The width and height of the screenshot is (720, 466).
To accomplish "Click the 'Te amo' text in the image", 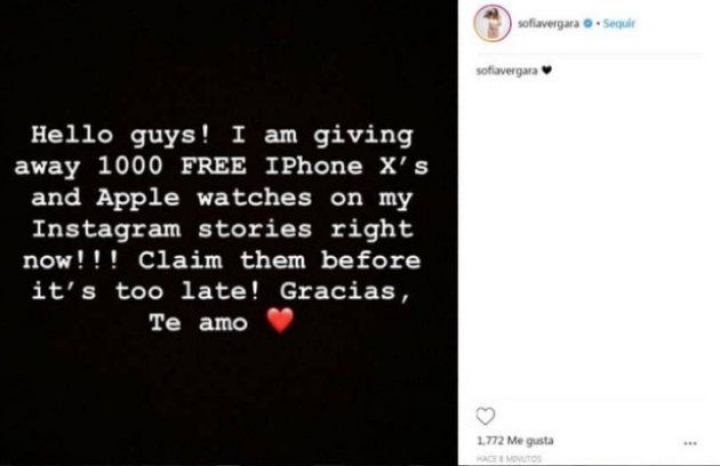I will tap(198, 323).
